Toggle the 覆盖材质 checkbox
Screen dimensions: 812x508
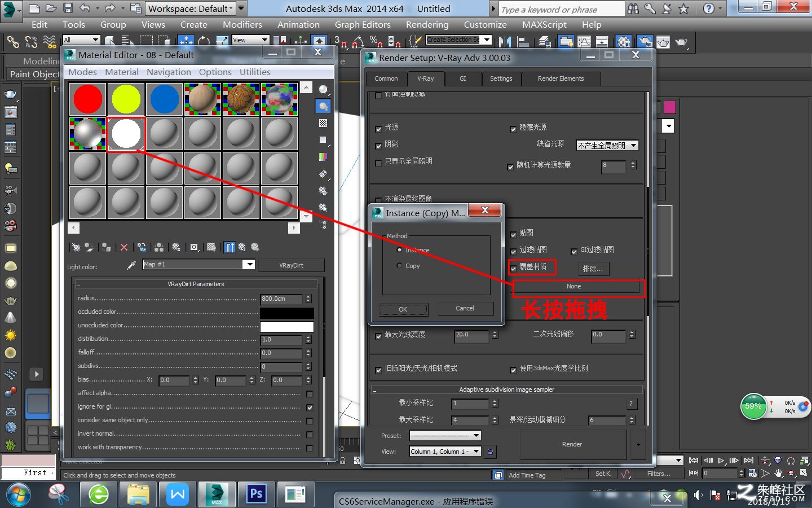(x=513, y=268)
